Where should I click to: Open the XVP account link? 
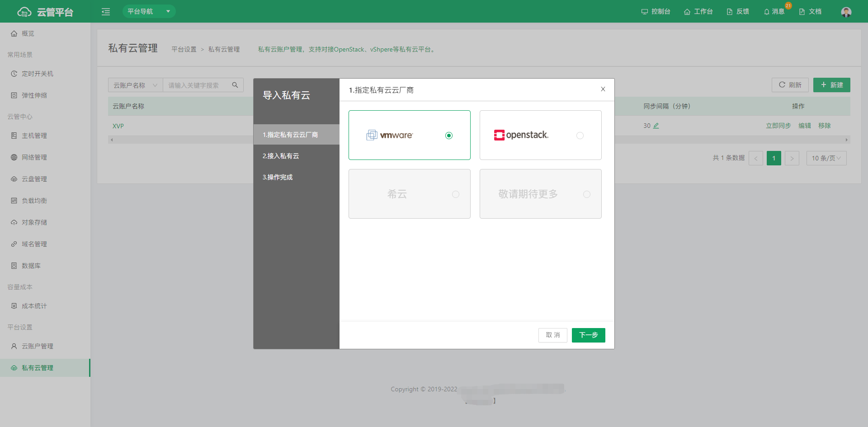coord(118,126)
